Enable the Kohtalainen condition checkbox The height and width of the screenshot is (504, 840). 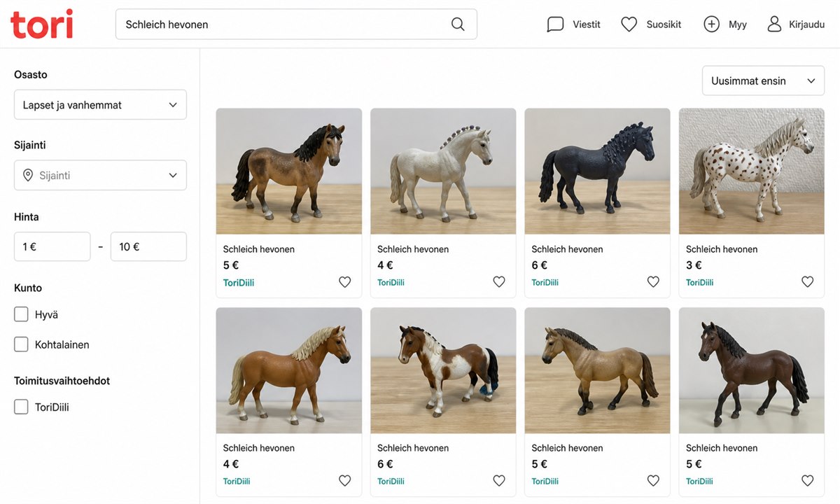(x=22, y=344)
